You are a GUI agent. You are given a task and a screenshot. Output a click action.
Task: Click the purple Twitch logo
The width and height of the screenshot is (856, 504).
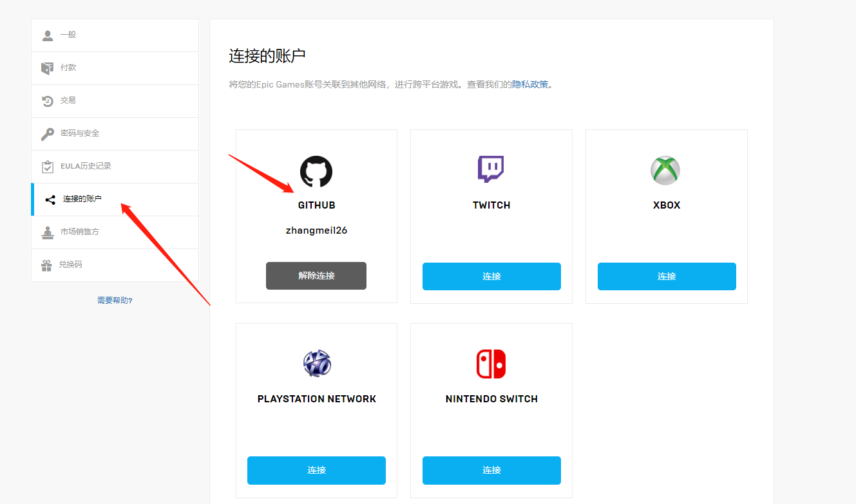(491, 169)
